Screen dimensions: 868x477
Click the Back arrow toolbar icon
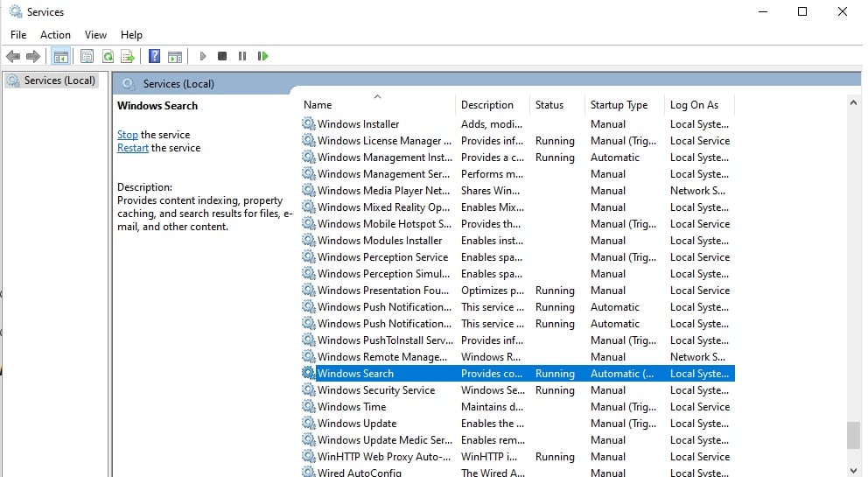pos(13,56)
